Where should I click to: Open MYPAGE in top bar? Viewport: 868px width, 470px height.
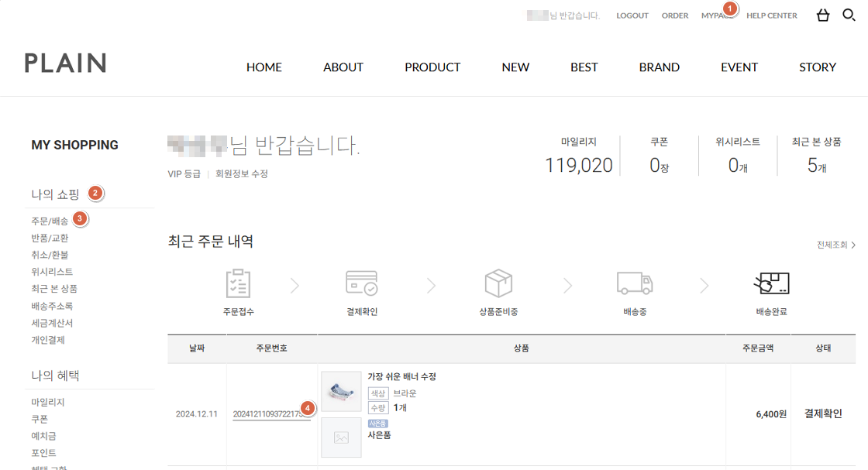click(716, 15)
